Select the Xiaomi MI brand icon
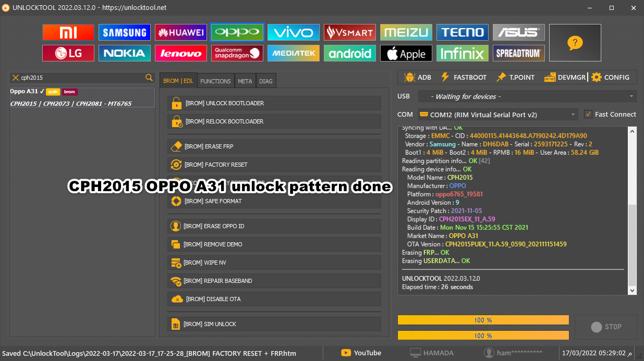The width and height of the screenshot is (644, 361). point(68,32)
